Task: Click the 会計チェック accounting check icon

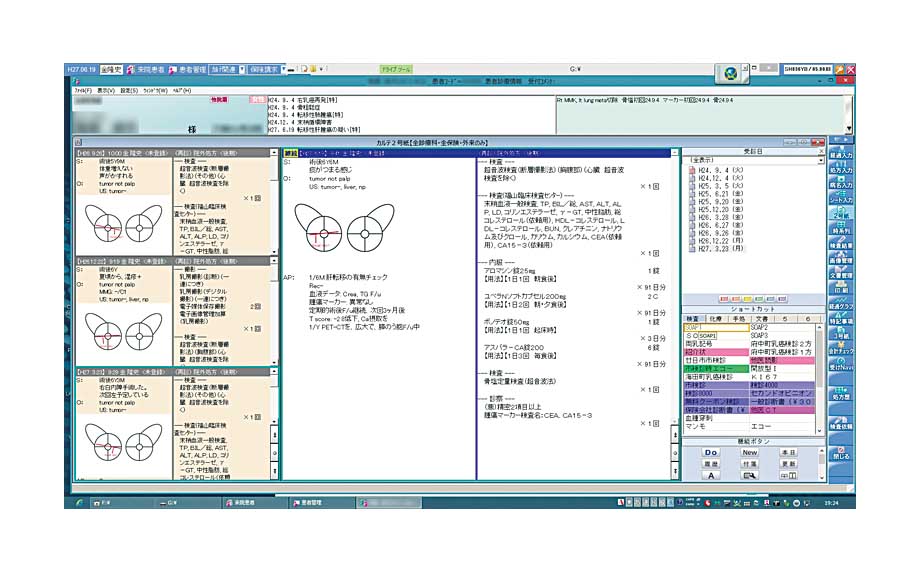Action: [x=841, y=349]
